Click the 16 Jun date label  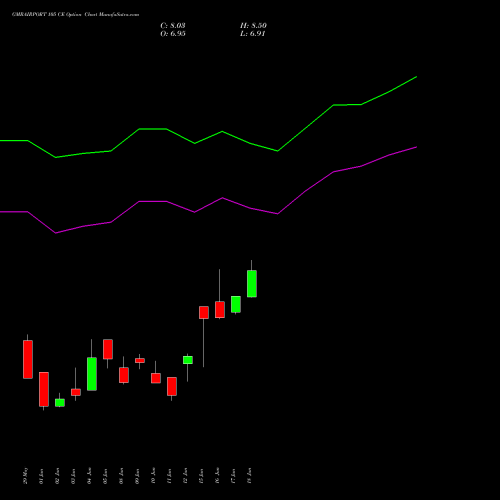click(217, 476)
